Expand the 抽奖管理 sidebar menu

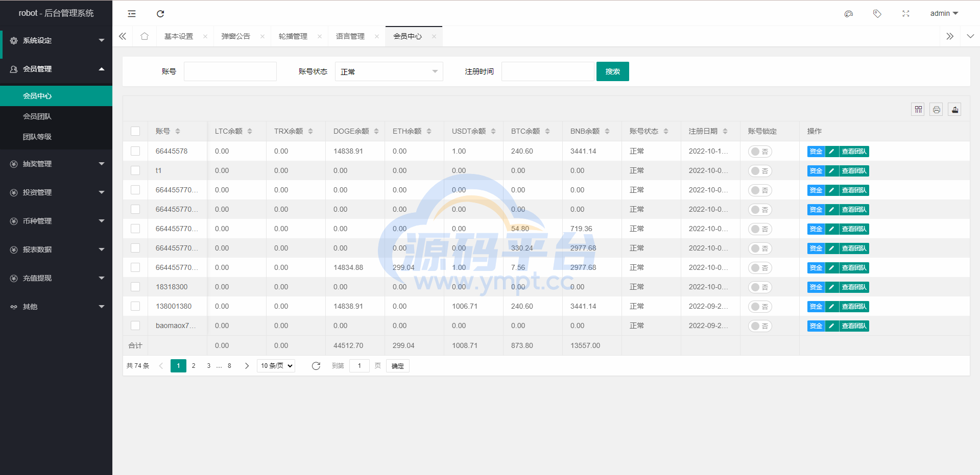point(56,164)
